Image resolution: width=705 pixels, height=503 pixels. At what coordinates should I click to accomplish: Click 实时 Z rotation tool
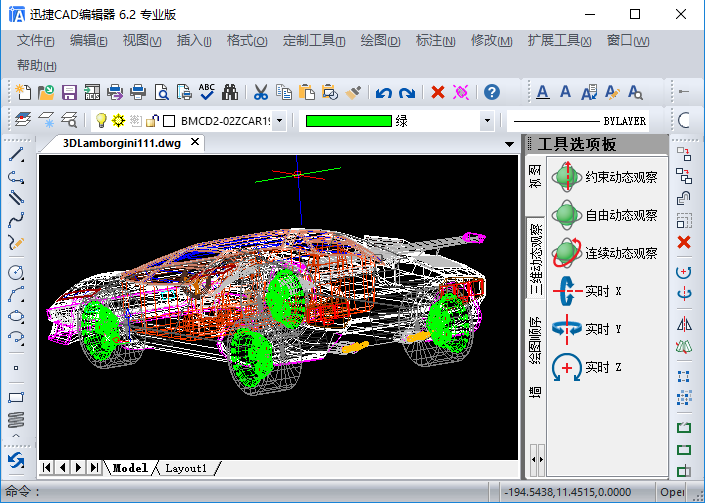(x=587, y=367)
